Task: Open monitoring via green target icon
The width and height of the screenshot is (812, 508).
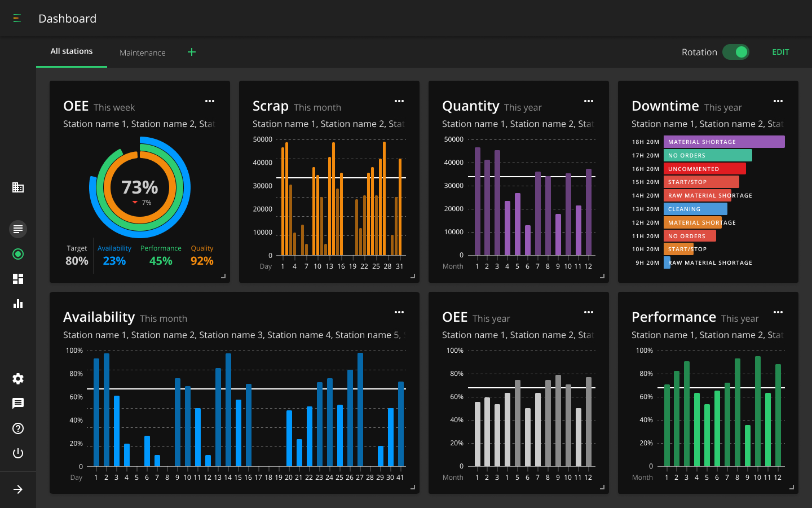Action: coord(17,254)
